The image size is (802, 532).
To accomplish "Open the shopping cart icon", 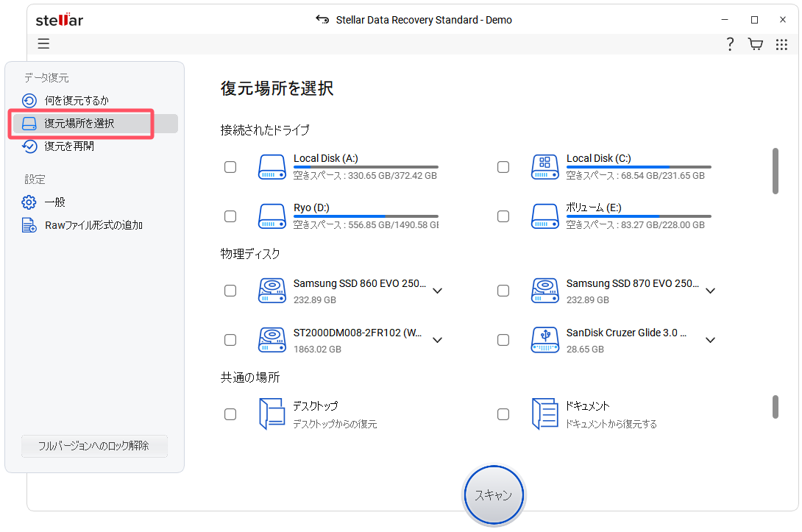I will 755,44.
